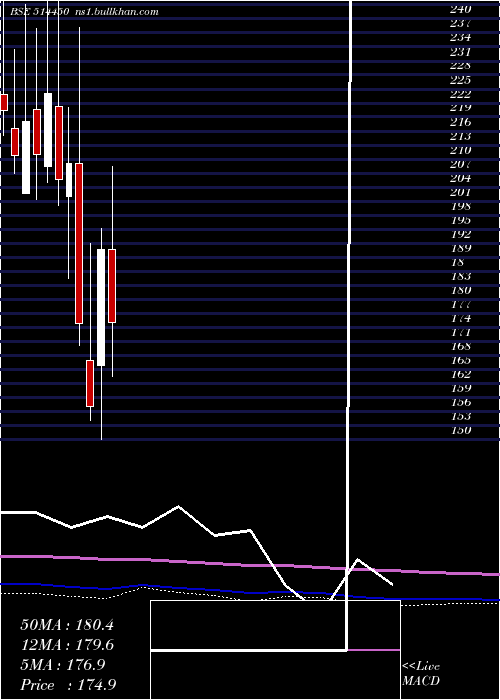This screenshot has width=500, height=700.
Task: Click the 156 price axis label
Action: tap(460, 402)
